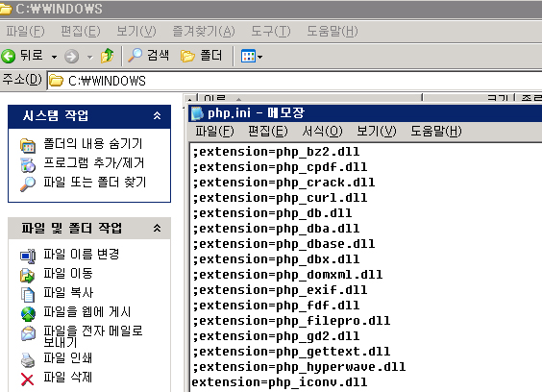The width and height of the screenshot is (542, 392).
Task: Click line ;extension=php_gettext.dll
Action: point(291,352)
